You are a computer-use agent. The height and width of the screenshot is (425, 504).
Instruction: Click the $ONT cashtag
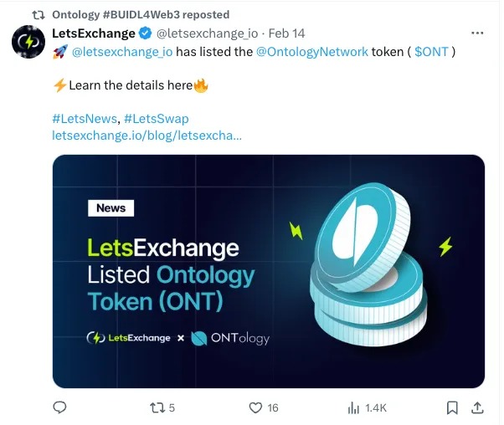pyautogui.click(x=431, y=52)
